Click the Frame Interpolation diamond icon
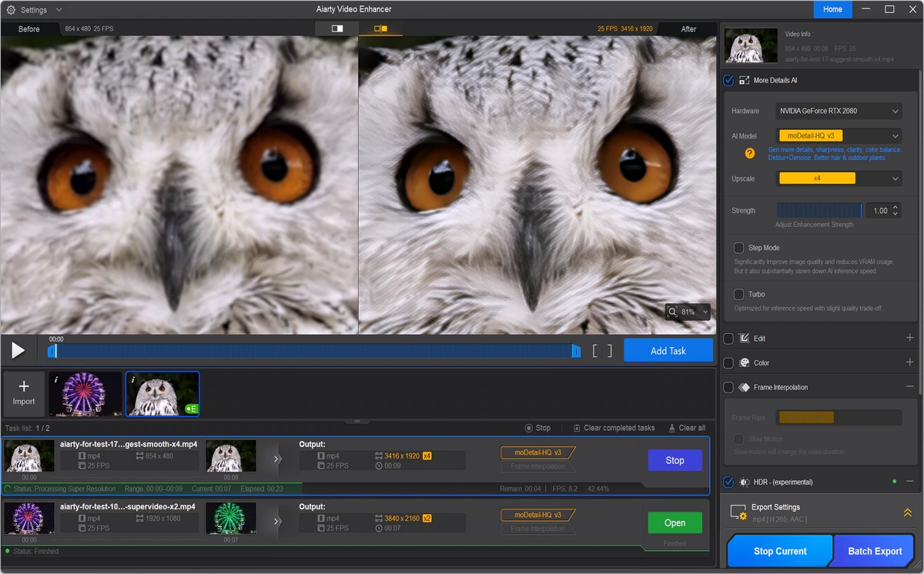This screenshot has height=574, width=924. [x=745, y=387]
